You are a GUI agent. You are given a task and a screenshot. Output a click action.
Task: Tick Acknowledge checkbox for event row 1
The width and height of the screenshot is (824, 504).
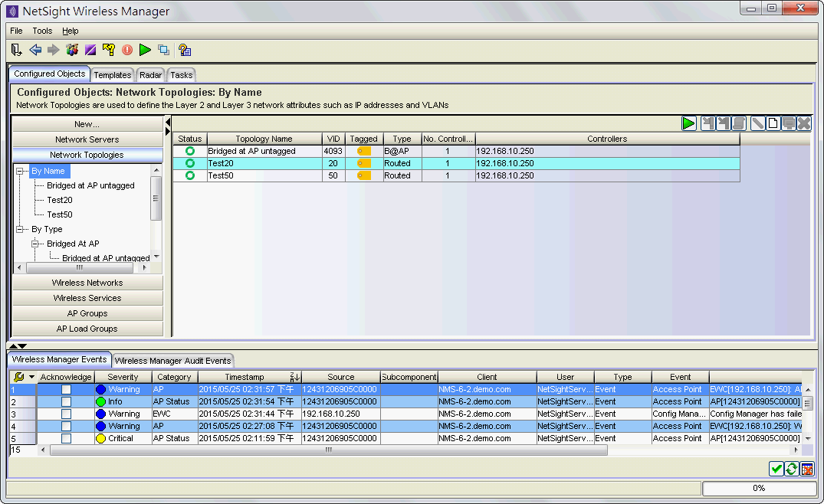(x=66, y=390)
